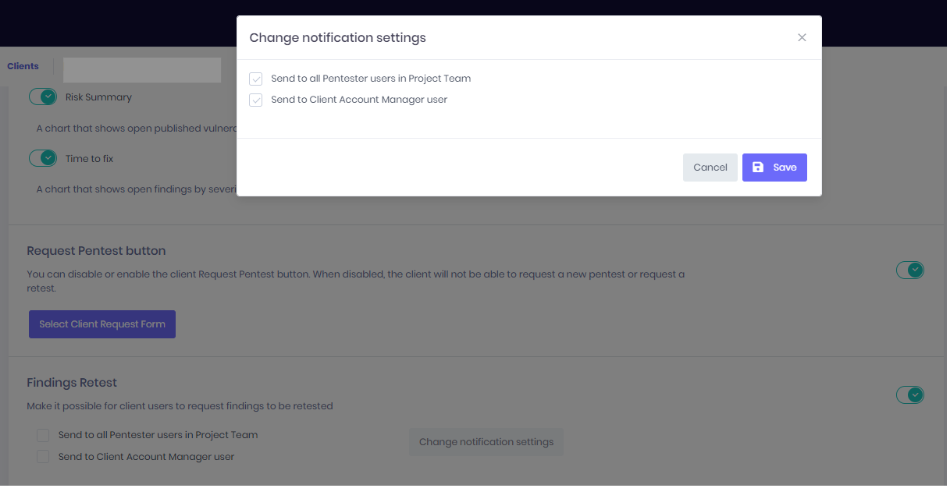Disable the Time to fix chart toggle
947x487 pixels.
[x=43, y=158]
